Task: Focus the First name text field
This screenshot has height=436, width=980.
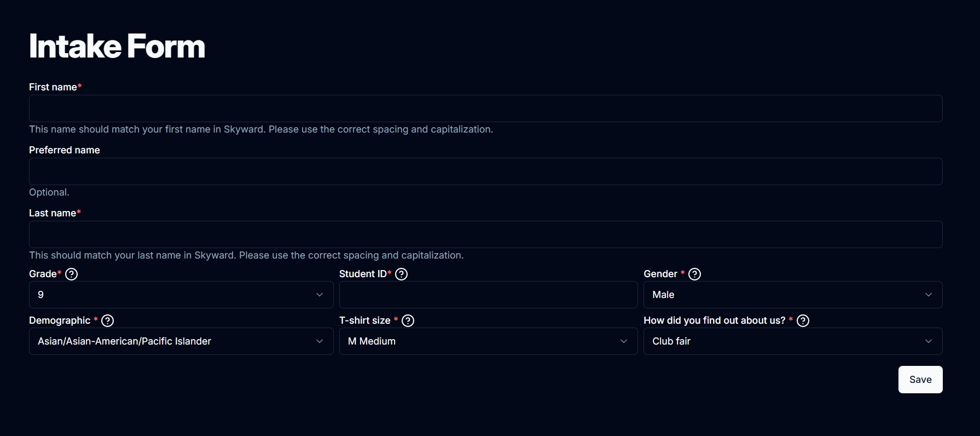Action: [x=485, y=108]
